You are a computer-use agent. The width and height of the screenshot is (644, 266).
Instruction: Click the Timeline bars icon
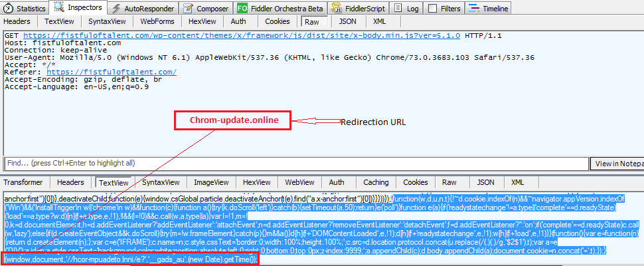click(475, 9)
